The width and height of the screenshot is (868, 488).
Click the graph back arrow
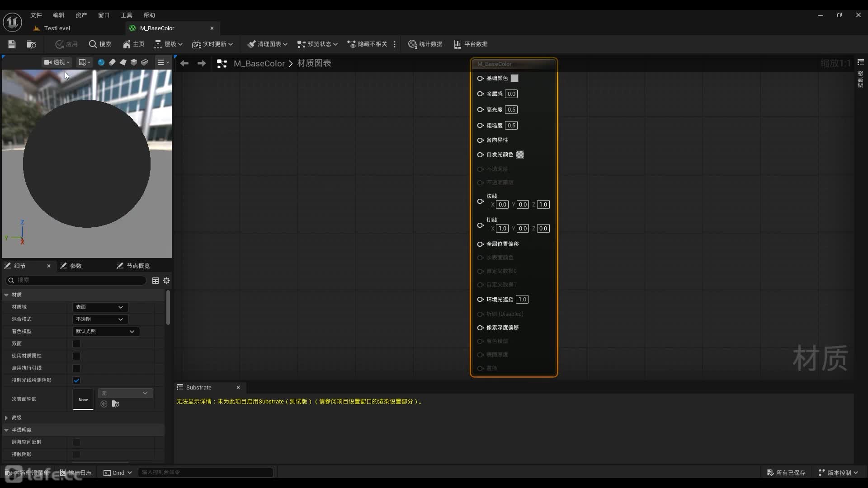point(184,63)
